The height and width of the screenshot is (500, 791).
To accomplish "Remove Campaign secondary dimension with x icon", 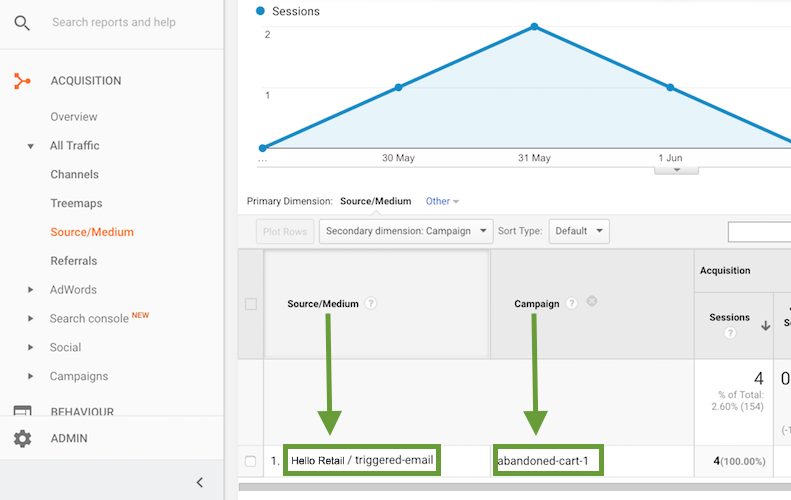I will pos(591,302).
